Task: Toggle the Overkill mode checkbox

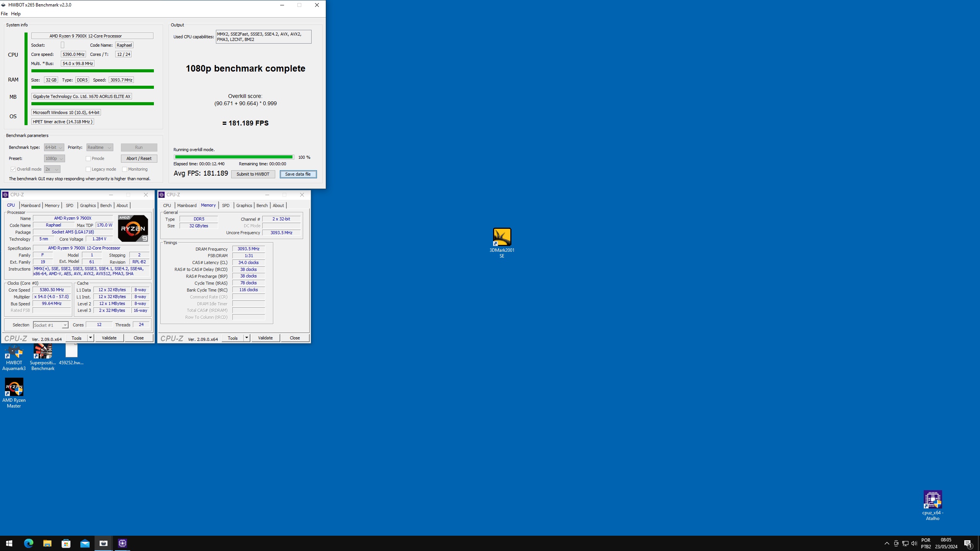Action: coord(13,169)
